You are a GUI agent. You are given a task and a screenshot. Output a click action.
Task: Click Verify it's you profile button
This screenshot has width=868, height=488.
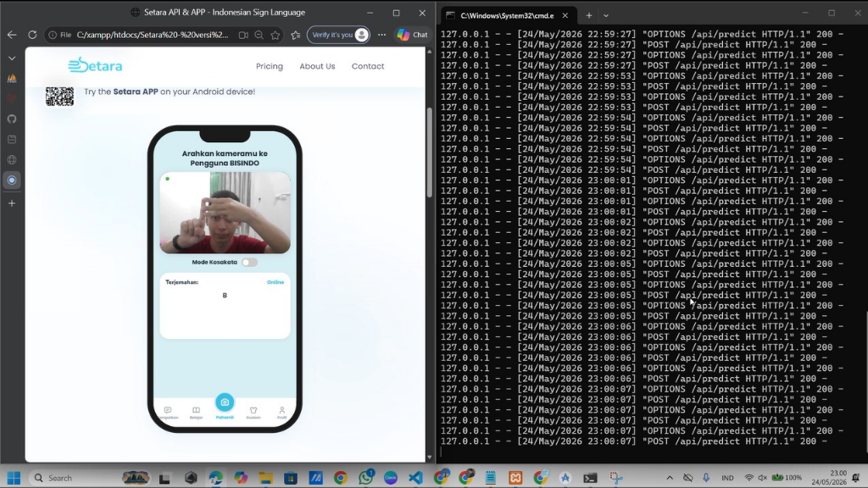coord(338,35)
